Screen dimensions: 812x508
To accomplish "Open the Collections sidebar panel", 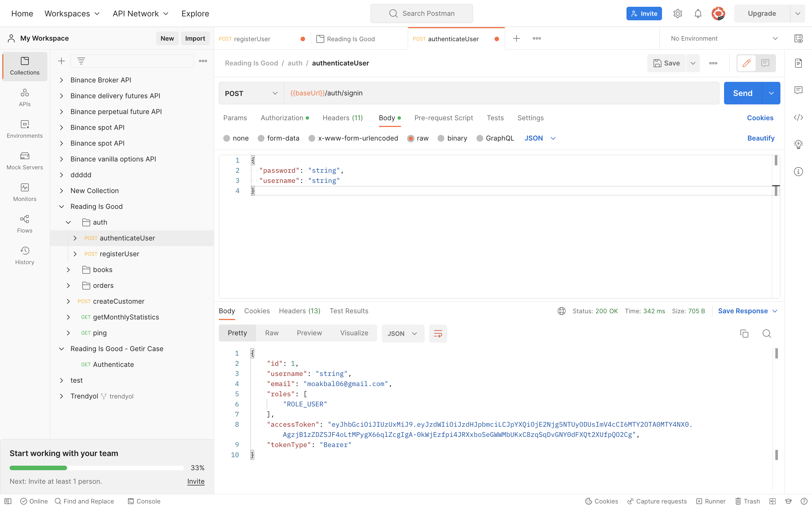I will click(x=25, y=66).
